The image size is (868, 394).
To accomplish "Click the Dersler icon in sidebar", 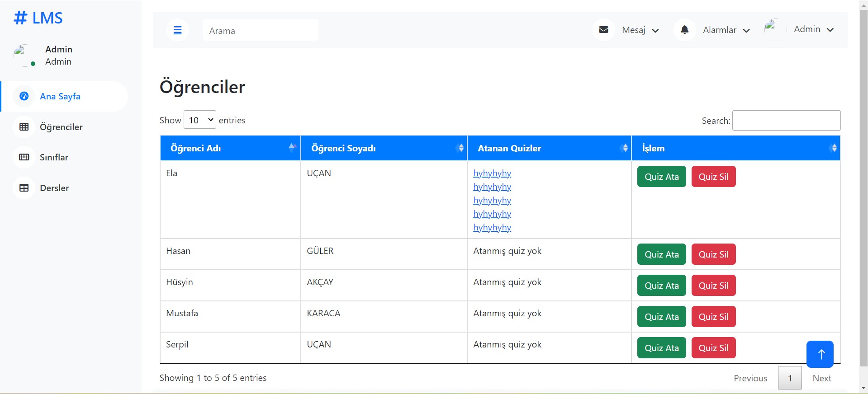I will (24, 188).
